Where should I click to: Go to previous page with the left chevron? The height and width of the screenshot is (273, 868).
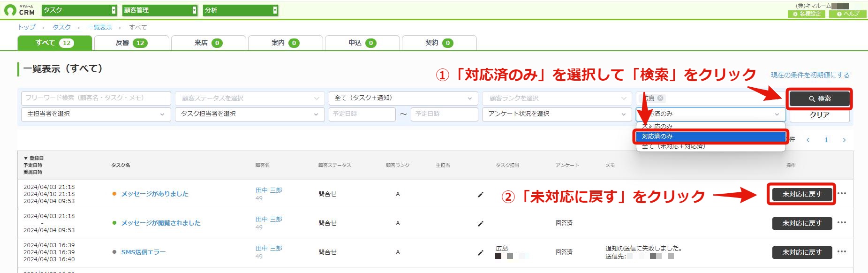point(808,140)
